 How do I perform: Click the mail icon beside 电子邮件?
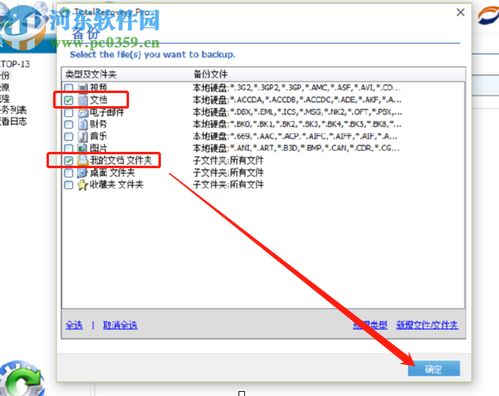[83, 112]
